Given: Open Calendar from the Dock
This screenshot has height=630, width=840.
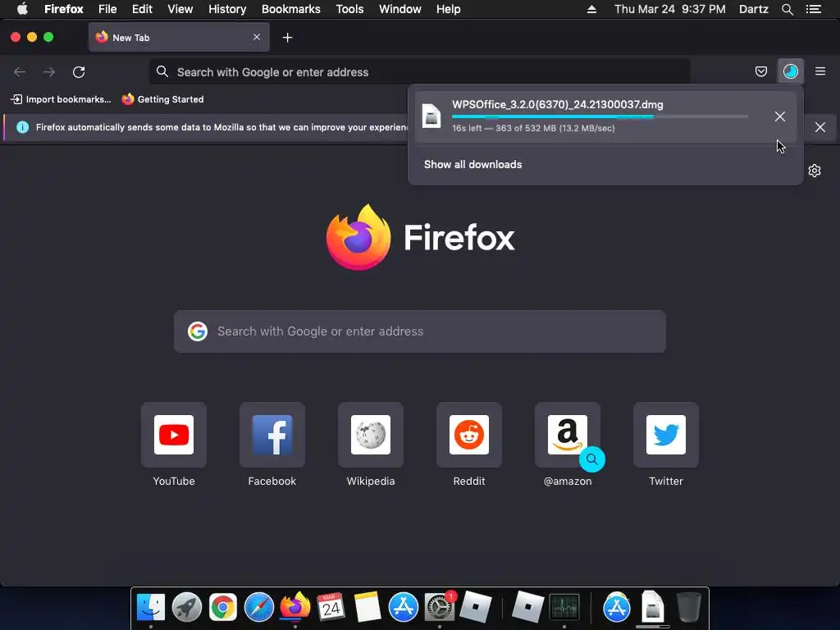Looking at the screenshot, I should click(x=331, y=607).
